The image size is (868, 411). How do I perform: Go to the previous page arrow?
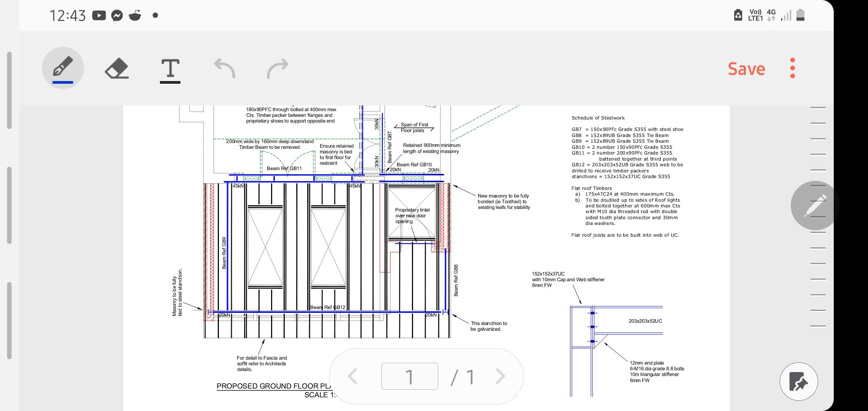point(353,376)
